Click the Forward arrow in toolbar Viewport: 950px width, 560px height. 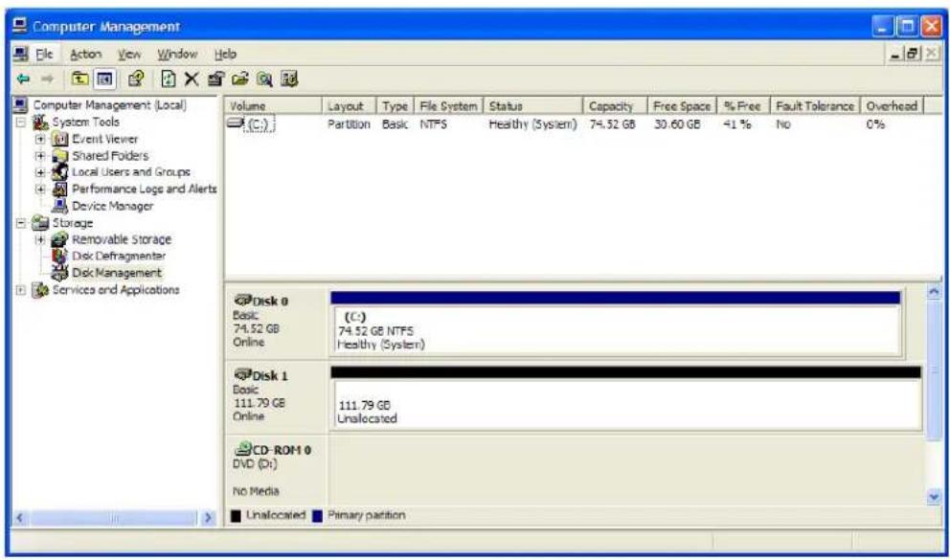47,78
